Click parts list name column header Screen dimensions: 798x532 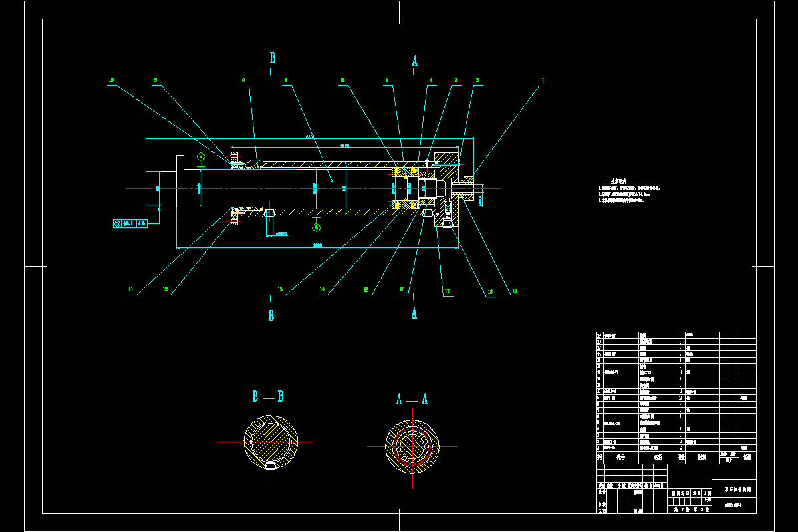coord(658,458)
